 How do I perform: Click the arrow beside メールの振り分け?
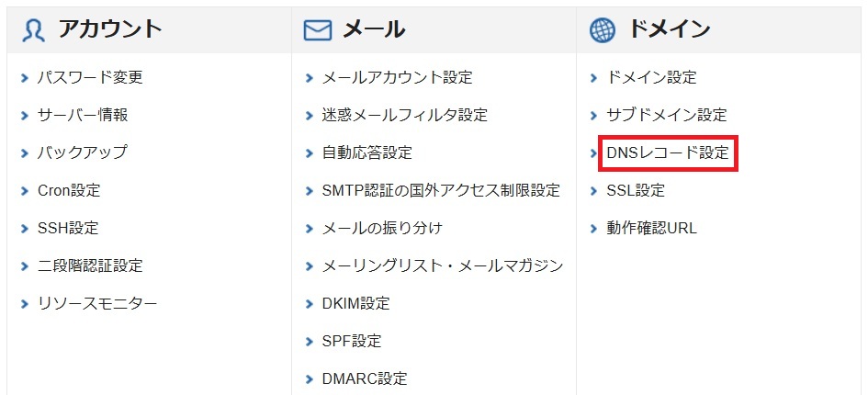(310, 229)
